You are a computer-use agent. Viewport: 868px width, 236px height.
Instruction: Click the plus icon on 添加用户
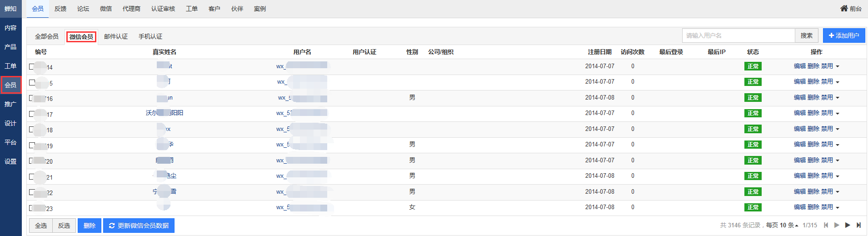point(831,35)
